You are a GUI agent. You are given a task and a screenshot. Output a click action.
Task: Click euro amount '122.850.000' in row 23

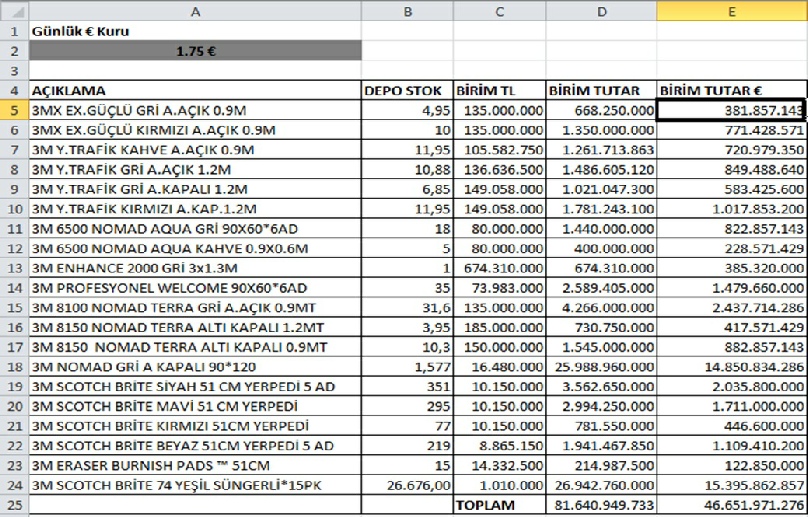732,465
